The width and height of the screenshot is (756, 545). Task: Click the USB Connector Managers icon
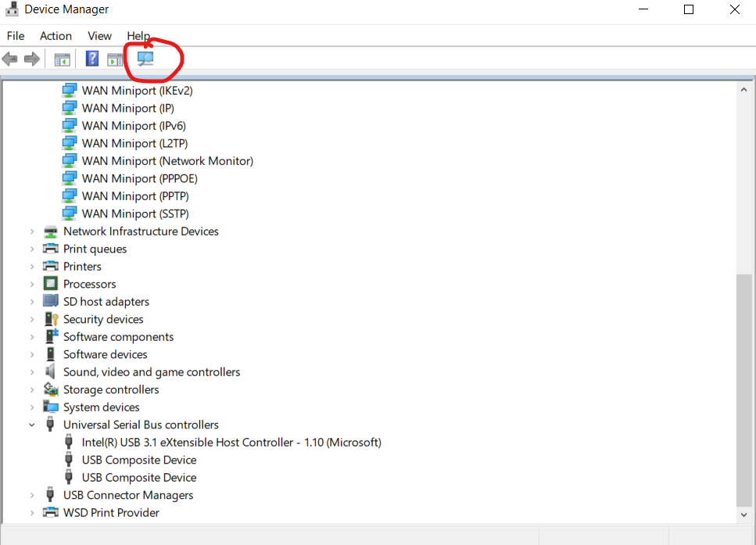(x=50, y=494)
